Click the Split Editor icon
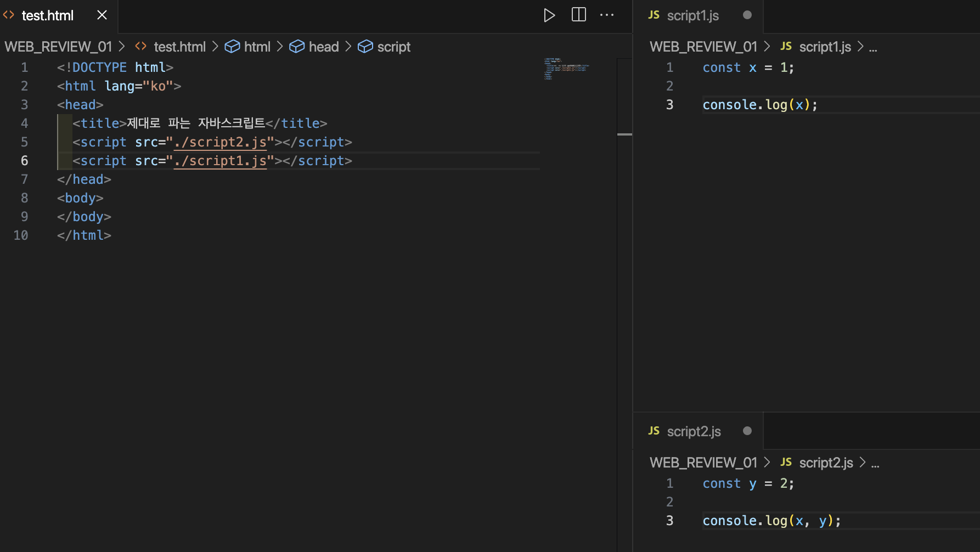Screen dimensions: 980x552 click(578, 15)
